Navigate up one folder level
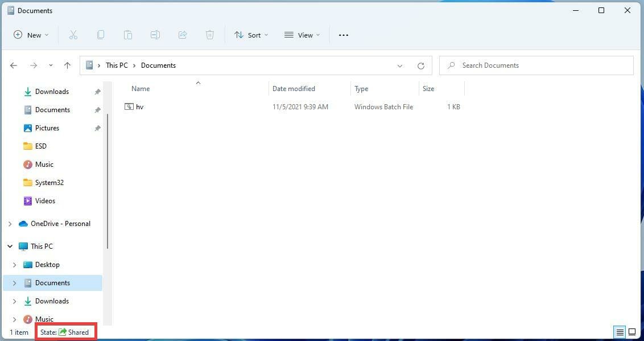644x341 pixels. click(67, 65)
